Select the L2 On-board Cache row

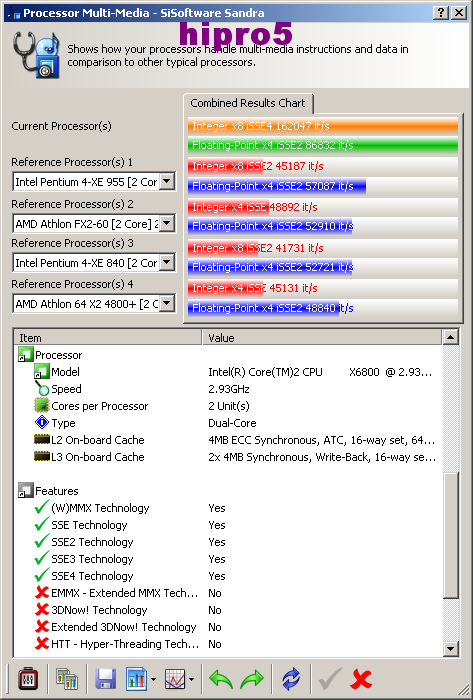click(x=228, y=440)
